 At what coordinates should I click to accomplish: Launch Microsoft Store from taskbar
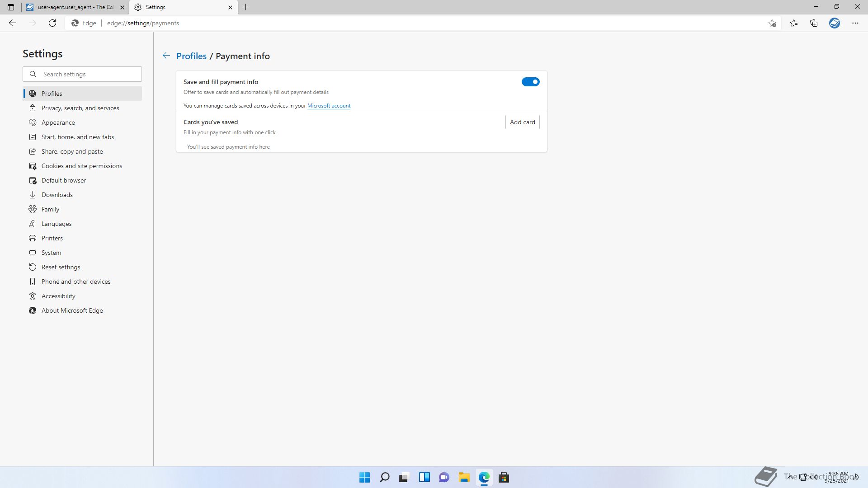(x=504, y=477)
